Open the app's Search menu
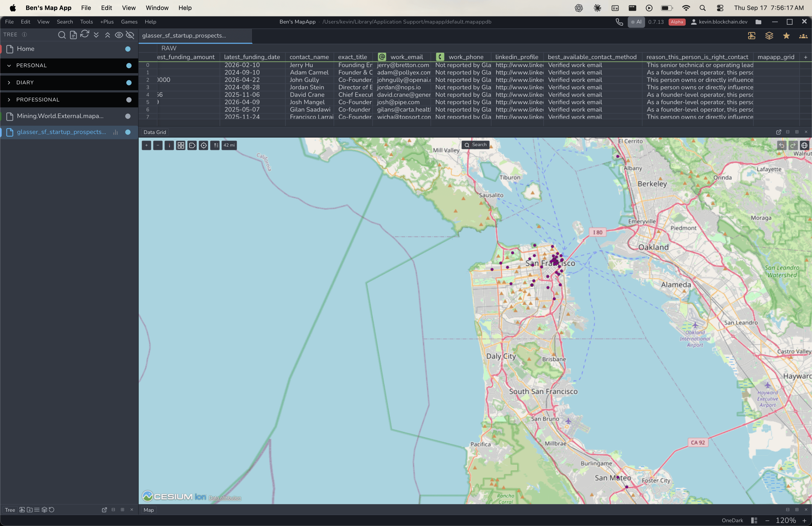 point(65,22)
